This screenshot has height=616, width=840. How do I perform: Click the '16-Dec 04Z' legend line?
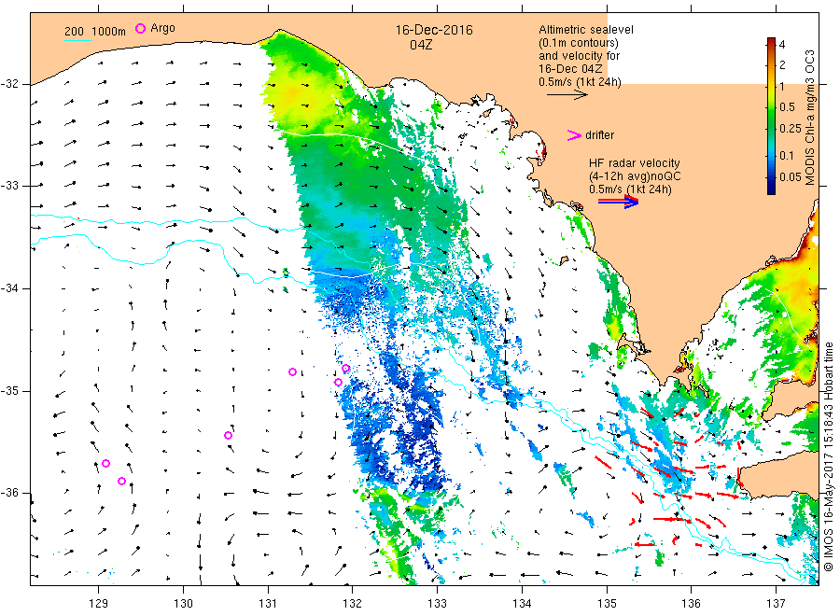[570, 69]
